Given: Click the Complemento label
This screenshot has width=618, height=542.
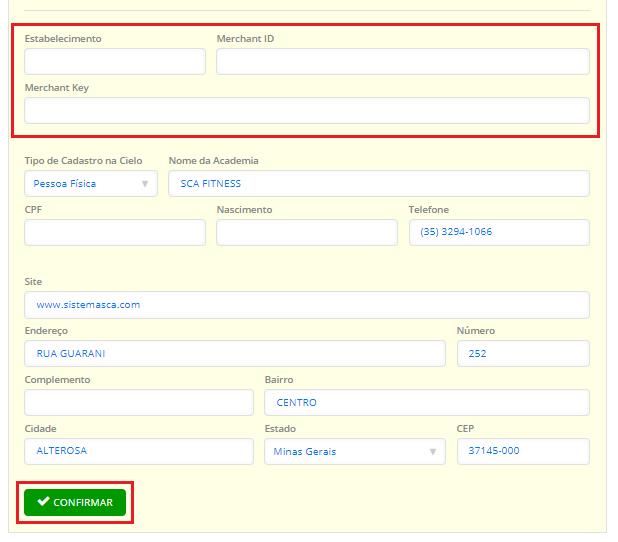Looking at the screenshot, I should pyautogui.click(x=58, y=380).
